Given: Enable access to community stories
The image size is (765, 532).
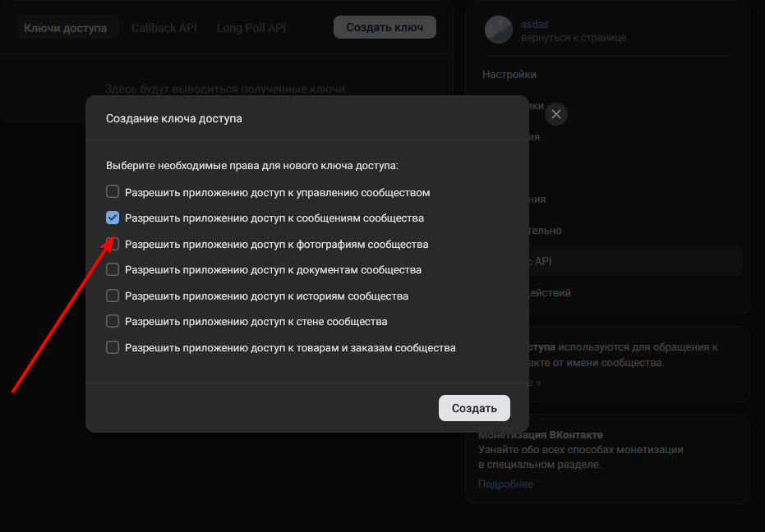Looking at the screenshot, I should pyautogui.click(x=113, y=296).
